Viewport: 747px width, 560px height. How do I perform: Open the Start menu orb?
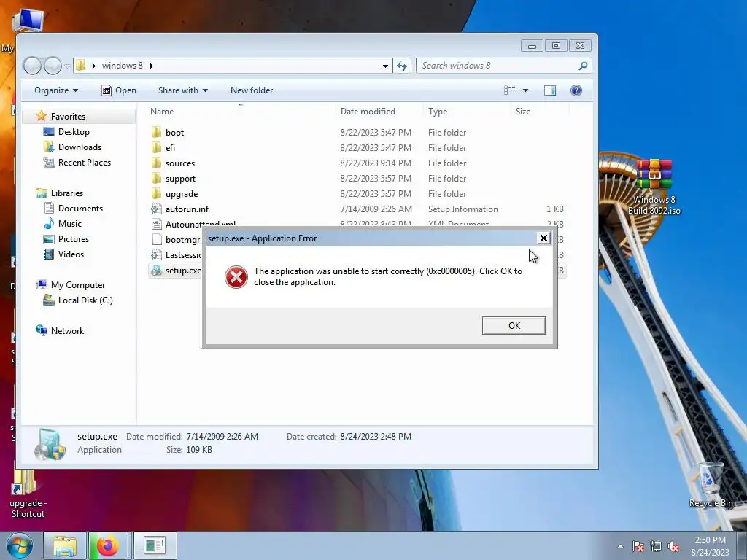point(19,545)
